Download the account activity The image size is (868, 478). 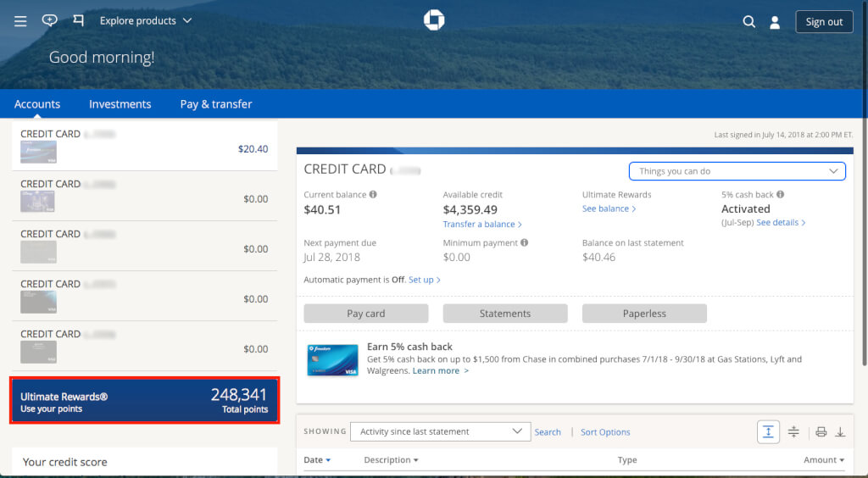(840, 431)
